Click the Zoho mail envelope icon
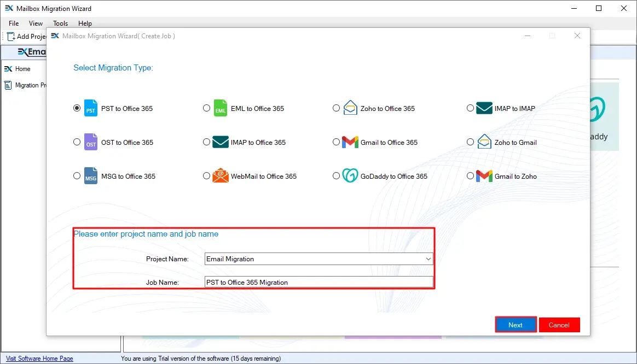Screen dimensions: 637x364 click(349, 108)
